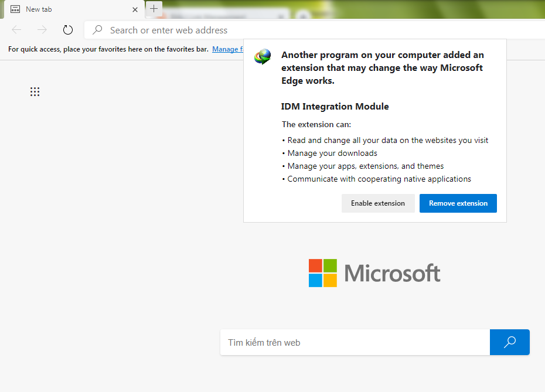
Task: Click the "Manage your downloads" permission text
Action: point(332,154)
